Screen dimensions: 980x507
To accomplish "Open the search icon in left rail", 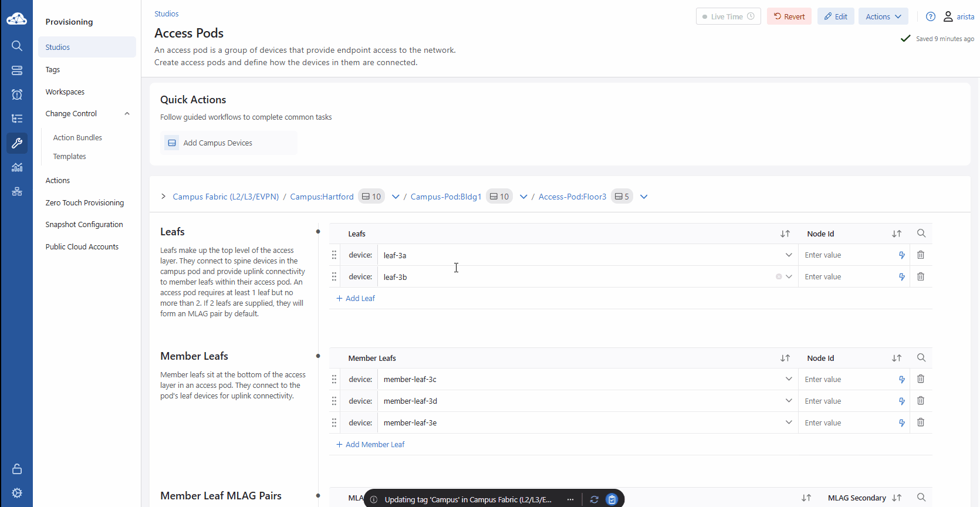I will pos(17,46).
